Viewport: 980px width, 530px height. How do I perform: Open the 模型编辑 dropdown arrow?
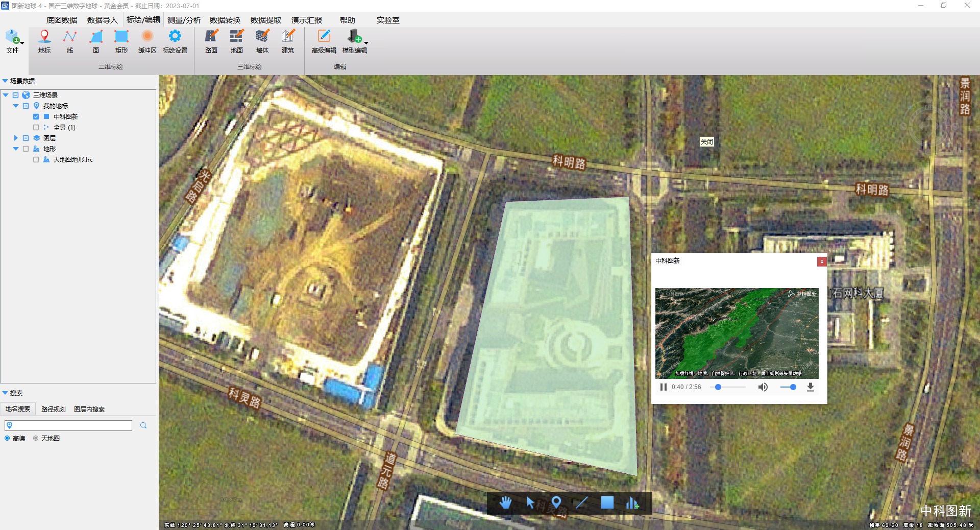tap(366, 43)
